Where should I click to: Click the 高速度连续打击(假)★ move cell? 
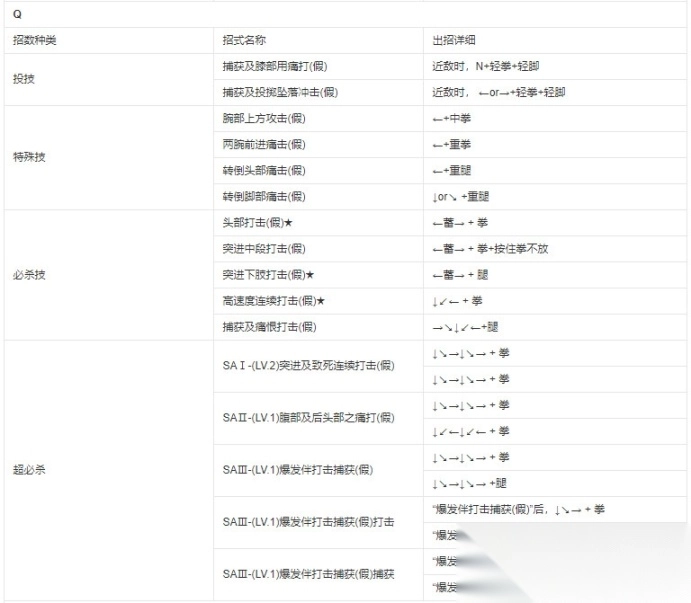[272, 300]
